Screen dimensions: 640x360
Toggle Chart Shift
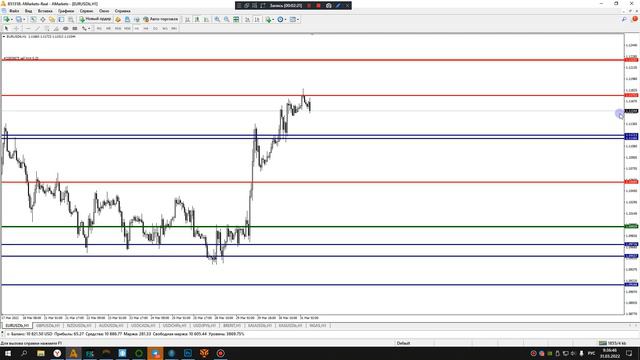[x=257, y=19]
